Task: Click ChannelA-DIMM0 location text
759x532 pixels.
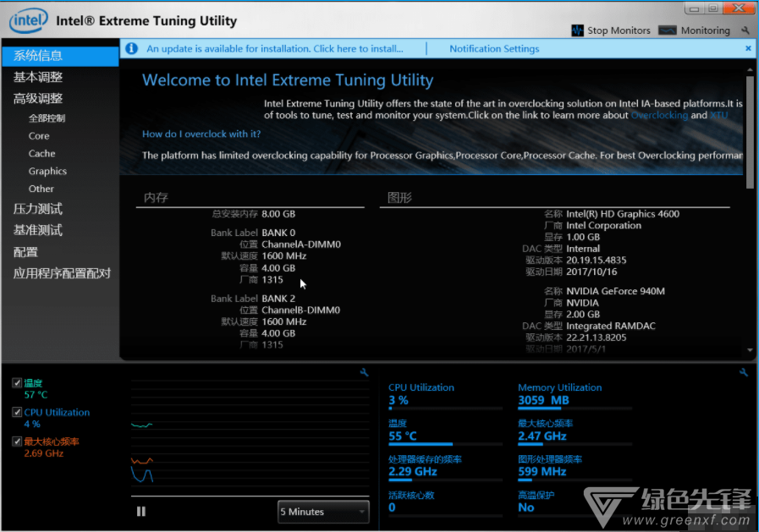Action: pos(301,244)
